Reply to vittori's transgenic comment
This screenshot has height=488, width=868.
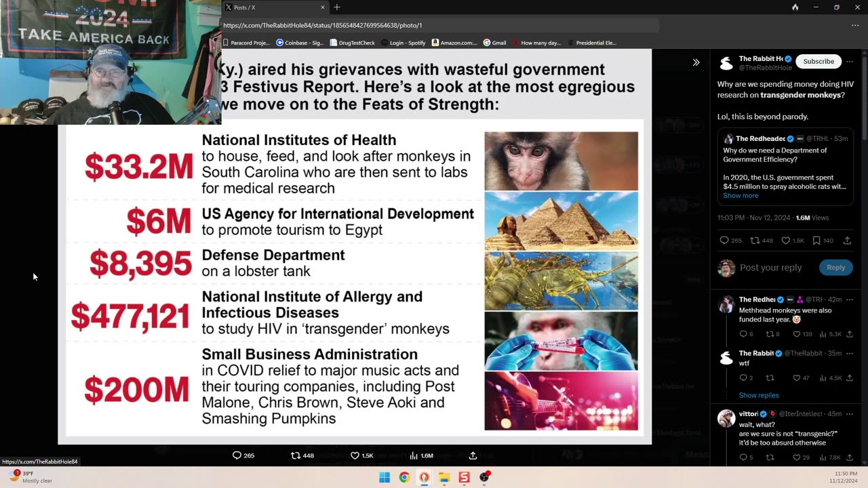743,457
